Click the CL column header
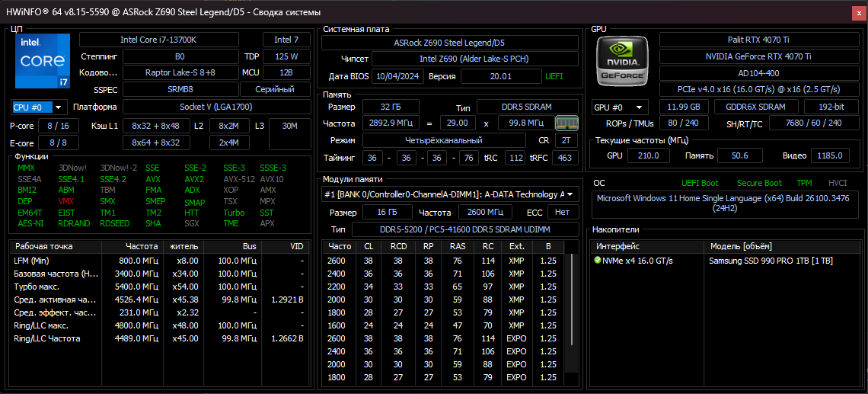Screen dimensions: 868x394 [368, 246]
